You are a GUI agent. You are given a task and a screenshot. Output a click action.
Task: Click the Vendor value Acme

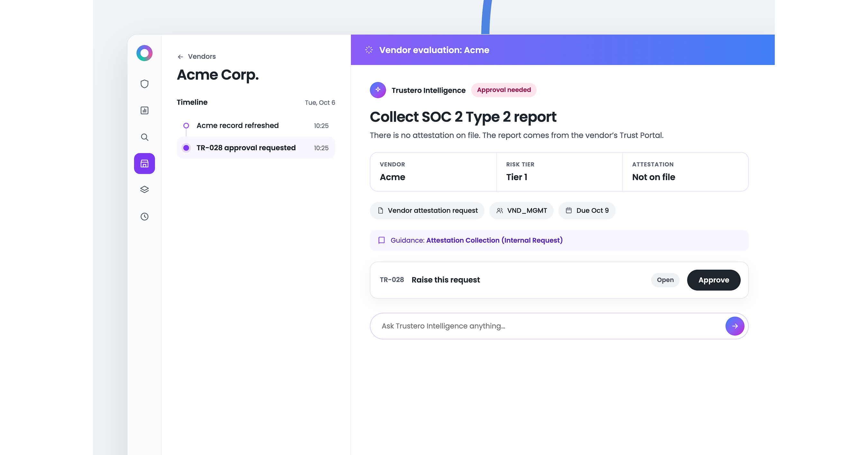(x=392, y=177)
